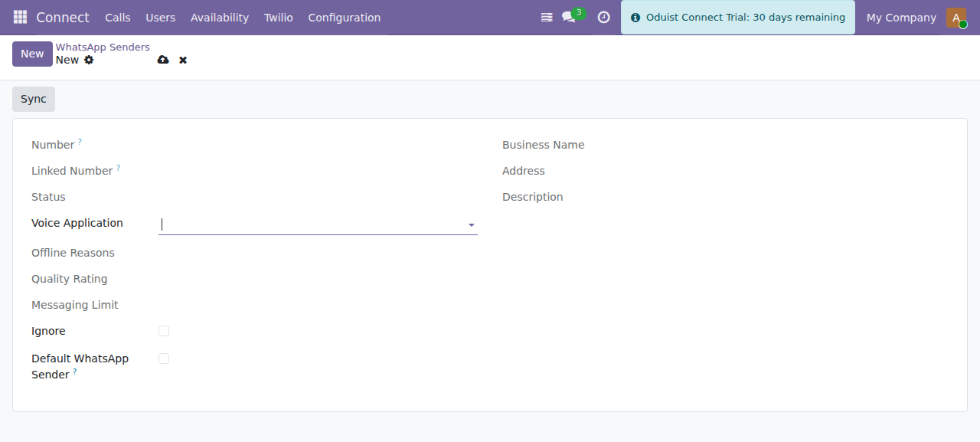Open the Availability menu
This screenshot has height=442, width=980.
click(x=220, y=17)
